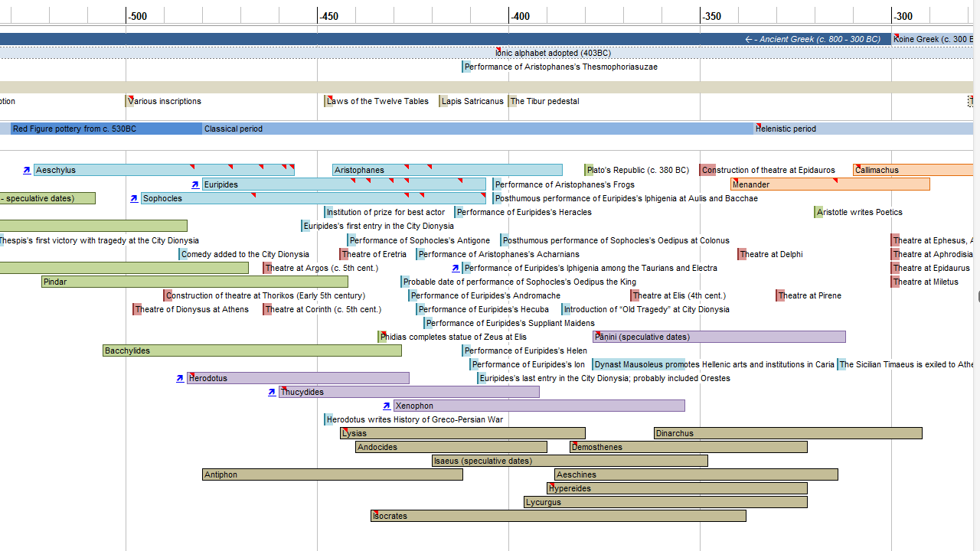Click the link arrow left of Sophocles
Screen dimensions: 980x551
click(134, 198)
